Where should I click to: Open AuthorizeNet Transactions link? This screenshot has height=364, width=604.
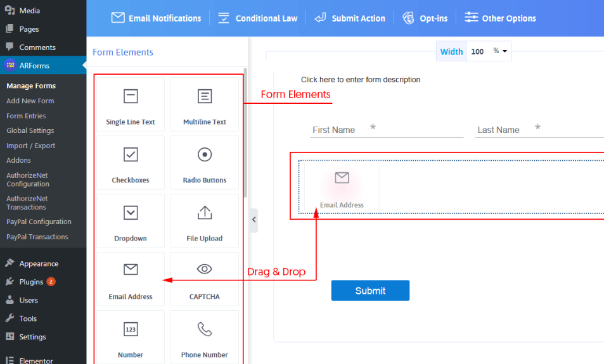pos(27,203)
